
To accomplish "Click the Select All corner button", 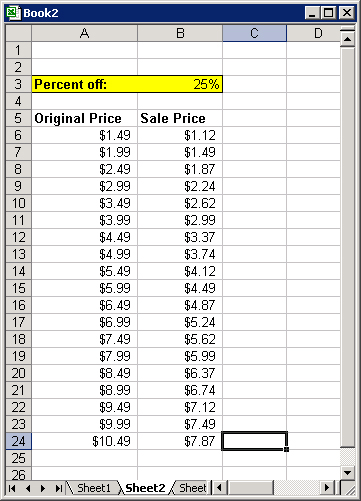I will pyautogui.click(x=19, y=33).
